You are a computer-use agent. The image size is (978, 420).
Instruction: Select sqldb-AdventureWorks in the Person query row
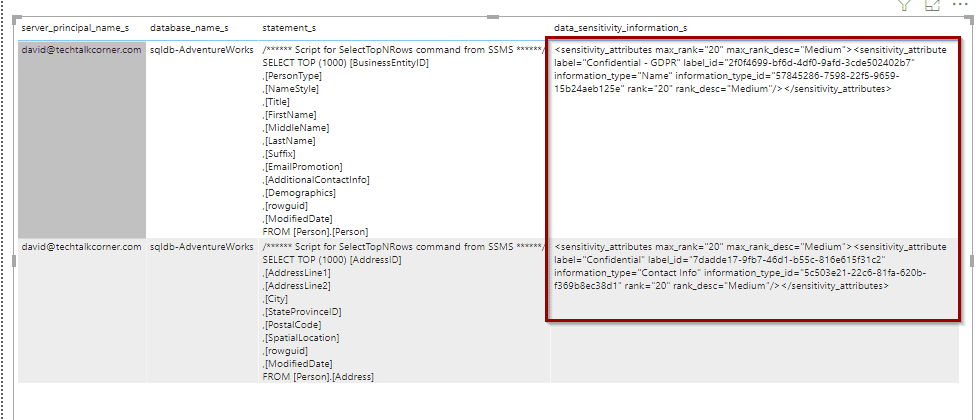pyautogui.click(x=202, y=139)
